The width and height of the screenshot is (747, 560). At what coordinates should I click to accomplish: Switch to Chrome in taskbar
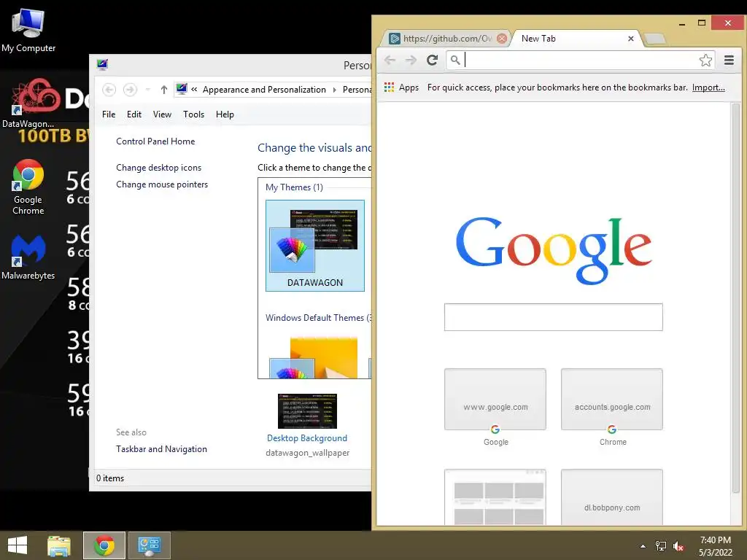[104, 545]
